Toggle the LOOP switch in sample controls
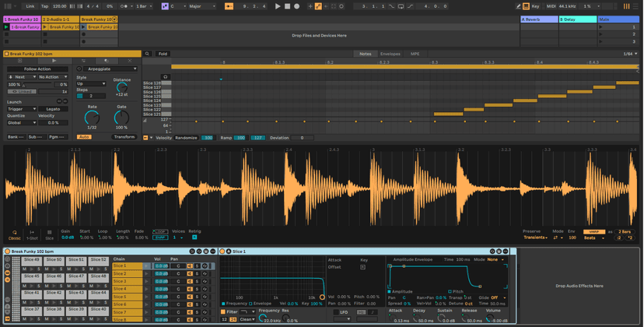This screenshot has width=644, height=327. click(x=160, y=231)
